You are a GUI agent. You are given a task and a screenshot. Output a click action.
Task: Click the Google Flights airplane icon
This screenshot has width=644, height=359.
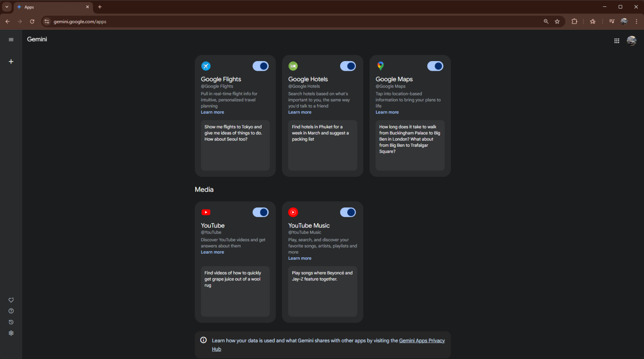click(206, 66)
